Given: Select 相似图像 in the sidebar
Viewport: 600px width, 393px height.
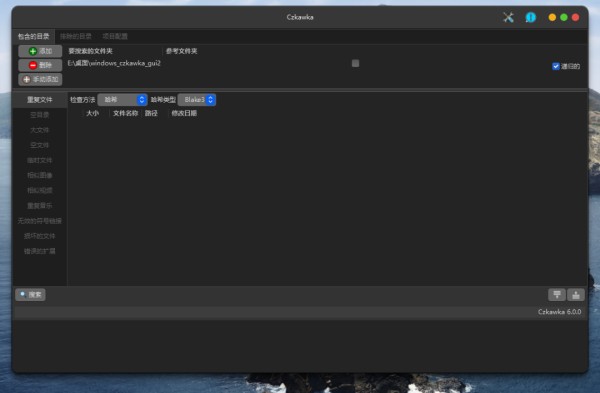Looking at the screenshot, I should point(40,175).
